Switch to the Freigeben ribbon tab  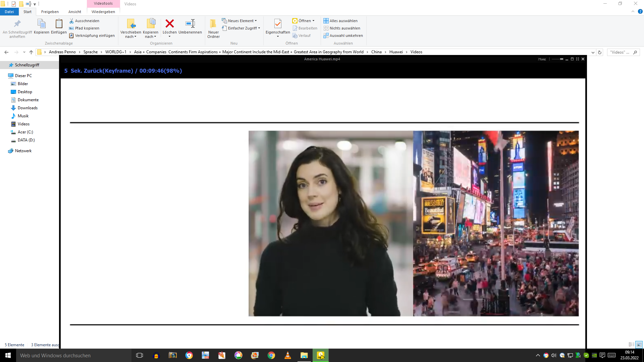50,12
